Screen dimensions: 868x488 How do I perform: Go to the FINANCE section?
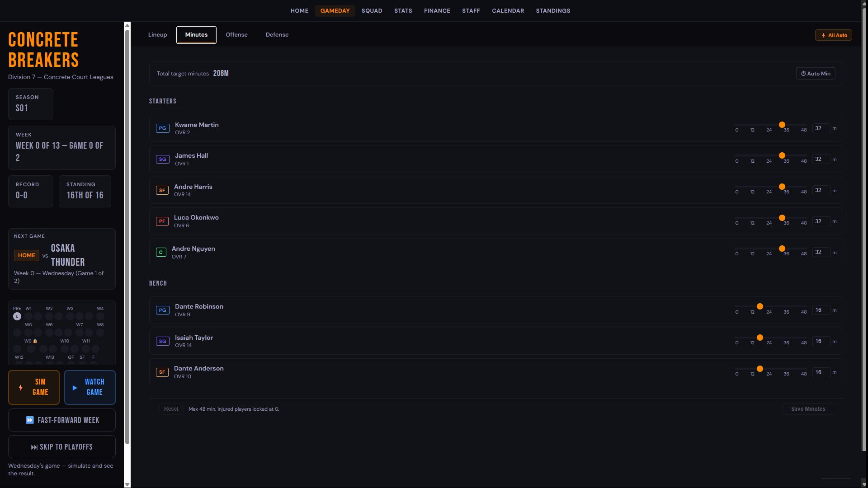click(x=437, y=11)
